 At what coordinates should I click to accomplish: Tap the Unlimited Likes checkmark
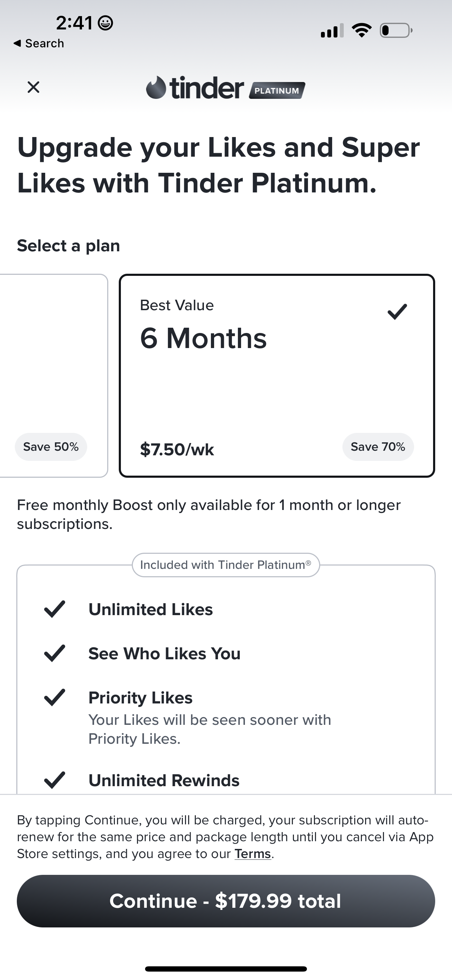pos(55,609)
